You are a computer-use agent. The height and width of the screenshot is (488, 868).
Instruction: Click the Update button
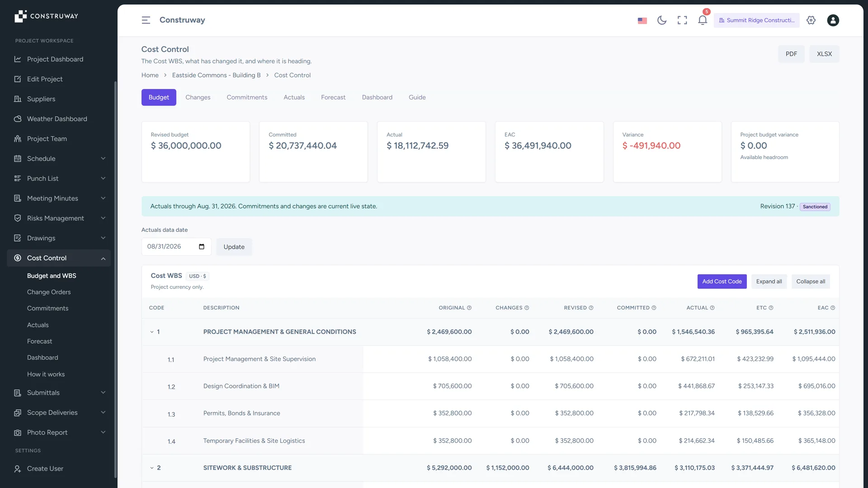(x=234, y=247)
